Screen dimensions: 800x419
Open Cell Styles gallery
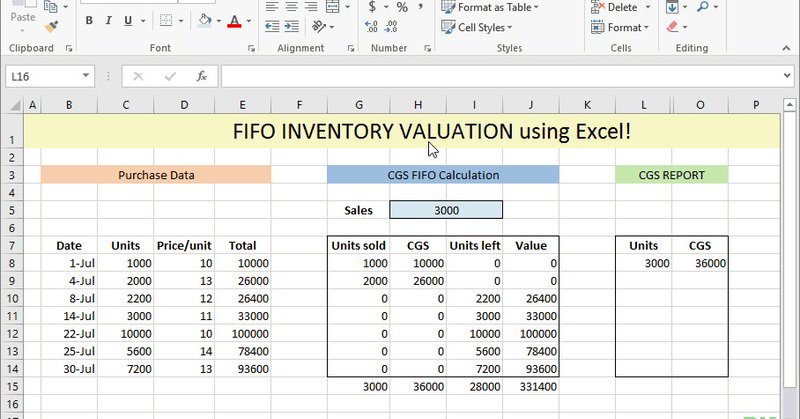point(477,28)
